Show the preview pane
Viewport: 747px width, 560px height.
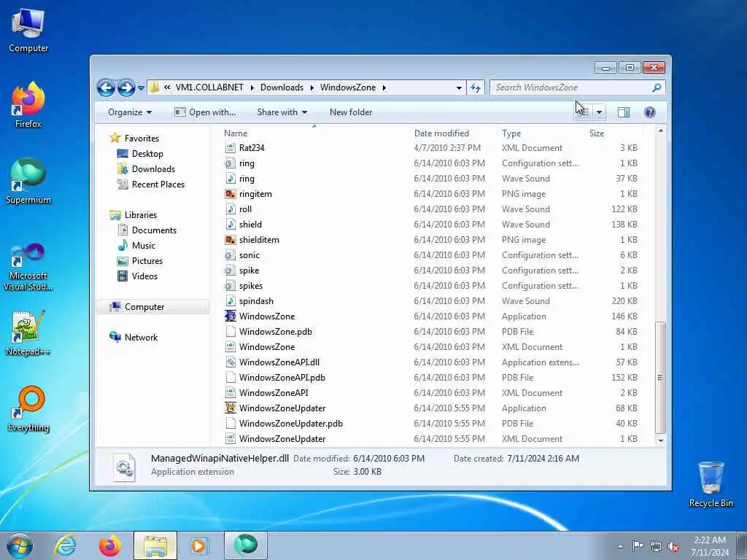(x=624, y=112)
